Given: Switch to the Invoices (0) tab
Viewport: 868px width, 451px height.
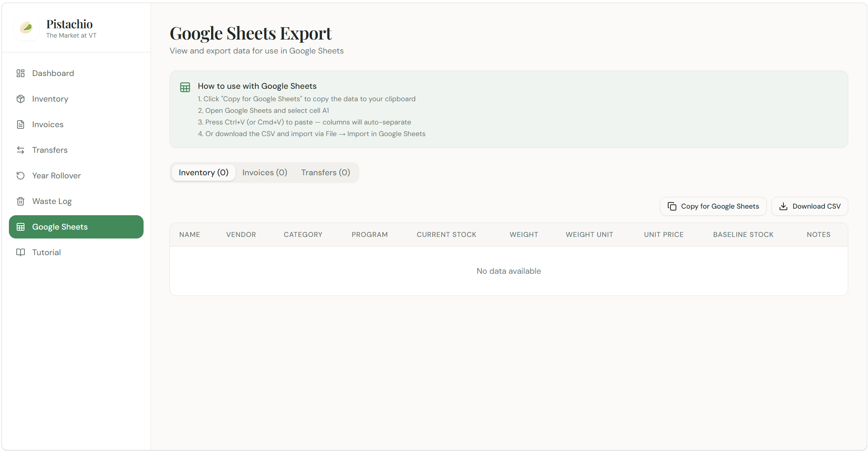Looking at the screenshot, I should coord(265,173).
